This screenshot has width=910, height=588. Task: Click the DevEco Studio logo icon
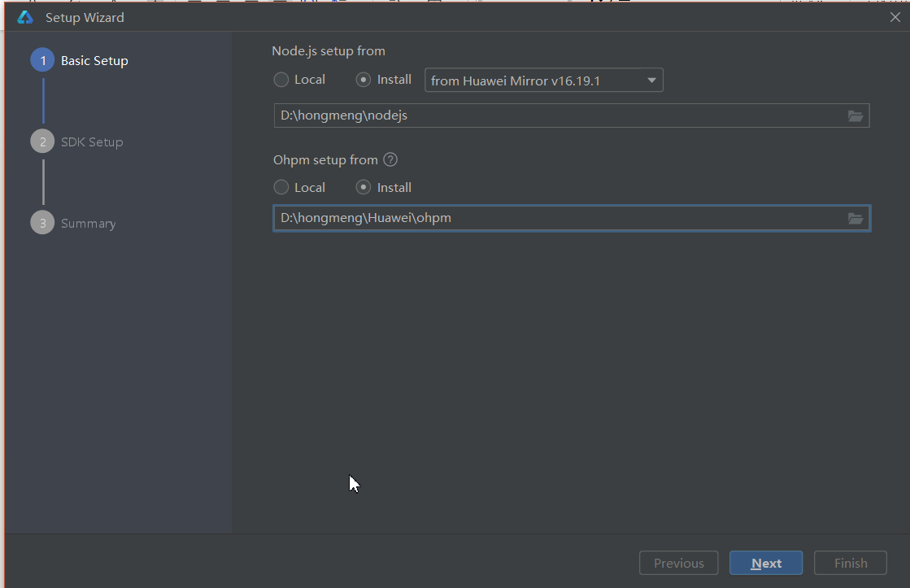click(x=25, y=17)
